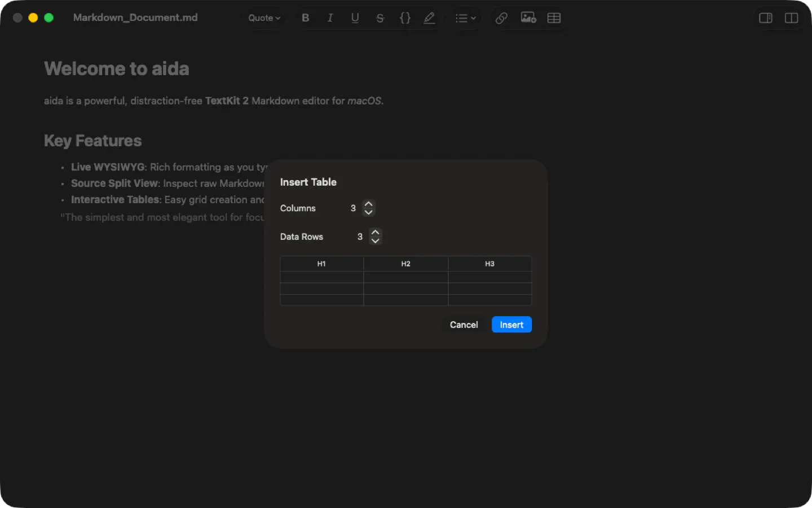Select the H1 header cell in preview
The image size is (812, 508).
tap(322, 264)
